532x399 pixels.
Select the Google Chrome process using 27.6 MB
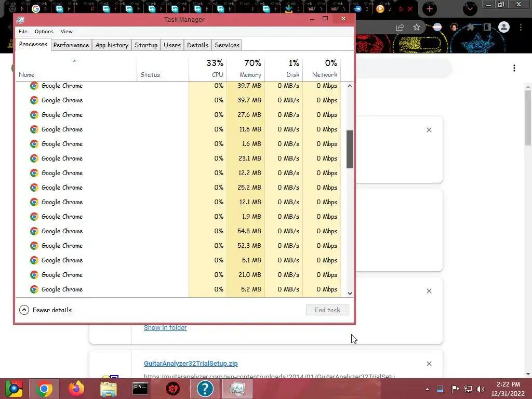(178, 115)
